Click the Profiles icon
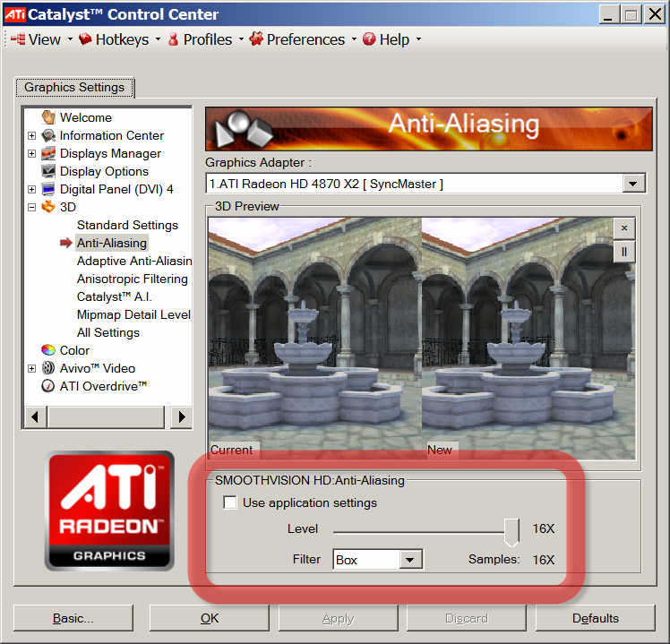This screenshot has width=670, height=644. tap(174, 39)
